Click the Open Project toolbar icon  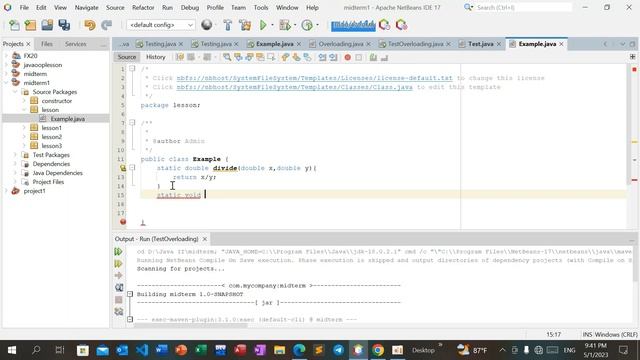click(x=47, y=25)
